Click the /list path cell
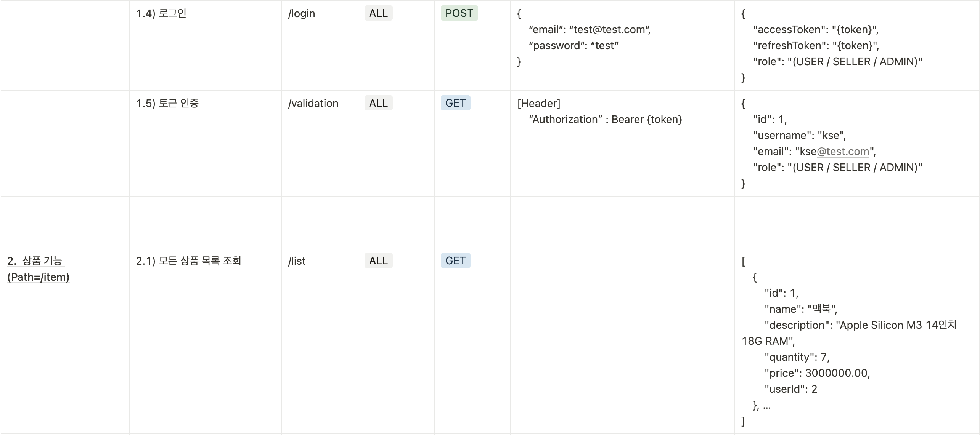The image size is (980, 435). click(297, 261)
